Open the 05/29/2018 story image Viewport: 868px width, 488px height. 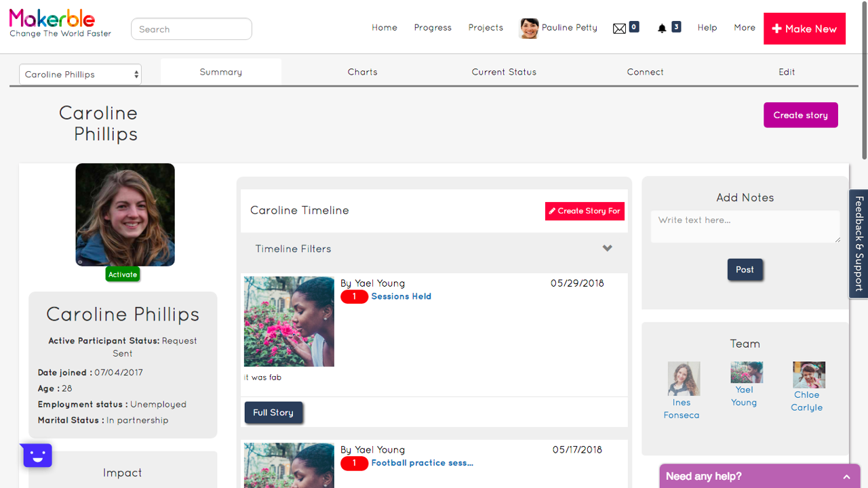click(289, 321)
